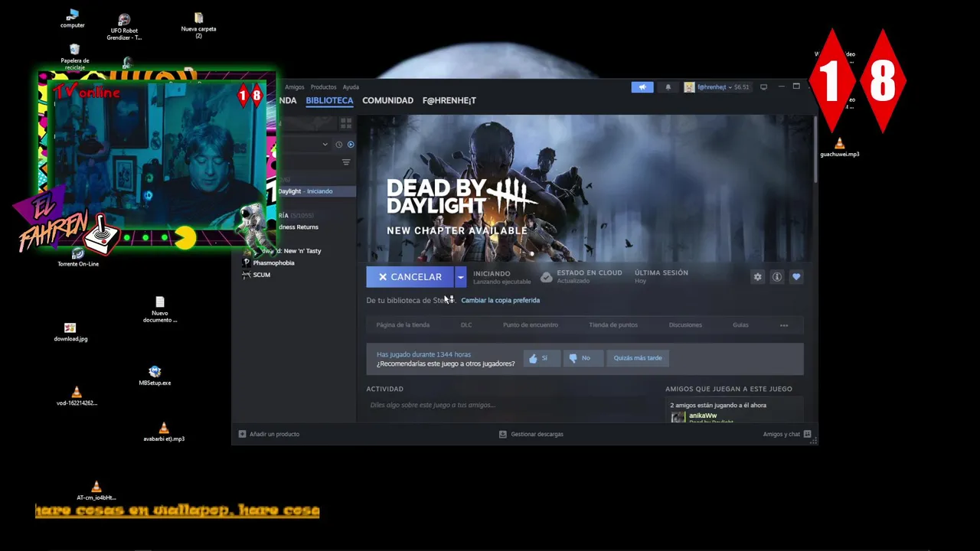Open game settings gear icon

(758, 277)
